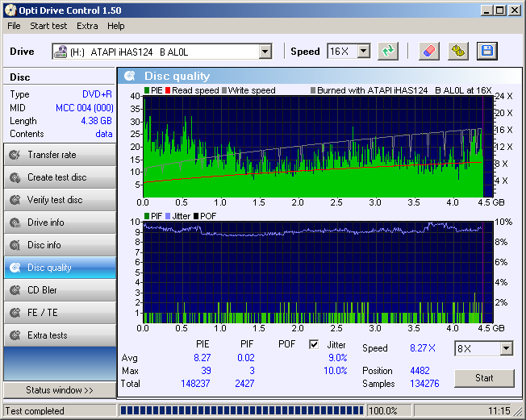Click the MID value MCC 004 (000)
The height and width of the screenshot is (420, 526).
click(85, 108)
